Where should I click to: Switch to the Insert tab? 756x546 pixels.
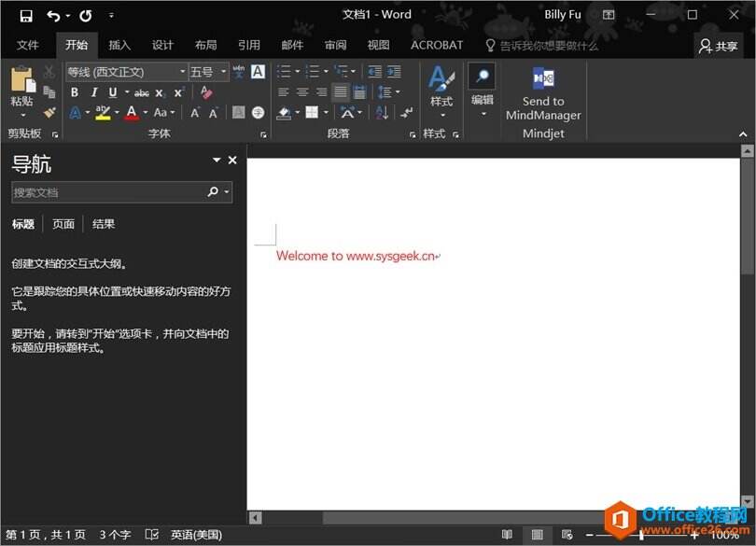pyautogui.click(x=119, y=46)
